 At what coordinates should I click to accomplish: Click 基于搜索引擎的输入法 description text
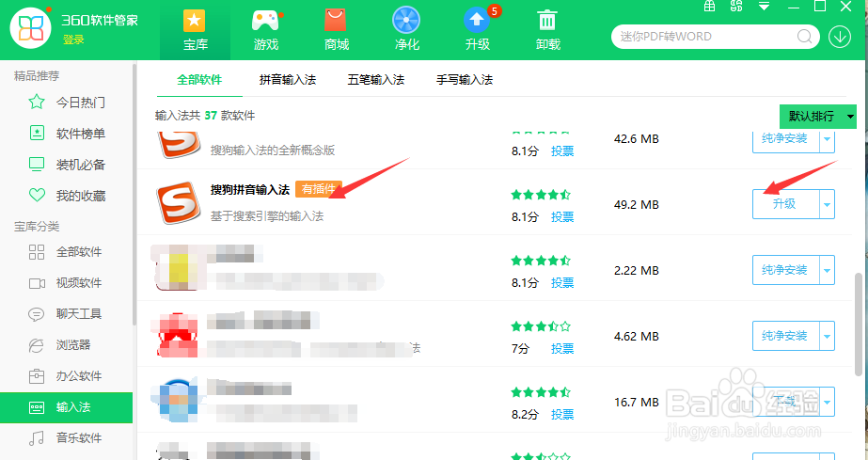point(267,216)
